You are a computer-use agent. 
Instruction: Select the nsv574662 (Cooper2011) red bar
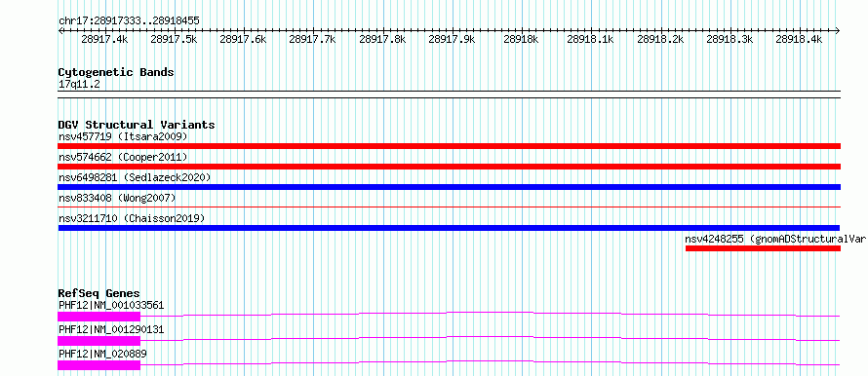pyautogui.click(x=449, y=167)
